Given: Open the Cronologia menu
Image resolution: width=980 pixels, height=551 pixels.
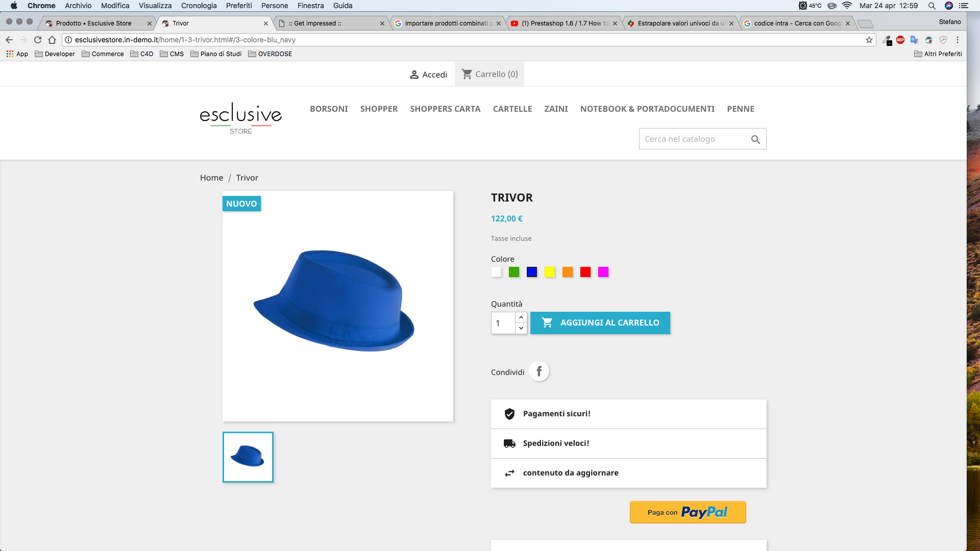Looking at the screenshot, I should point(199,6).
